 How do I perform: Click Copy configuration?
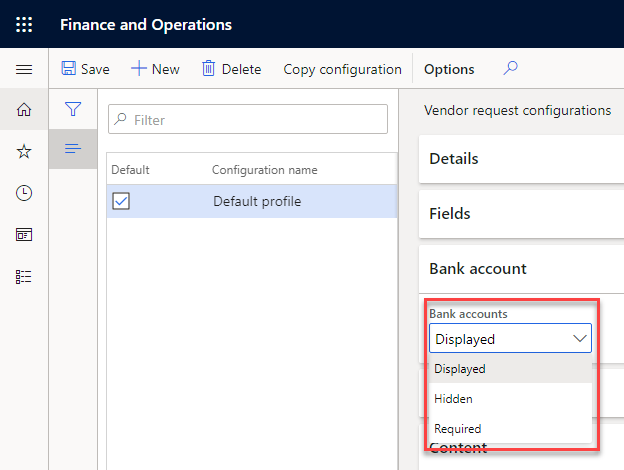point(342,69)
